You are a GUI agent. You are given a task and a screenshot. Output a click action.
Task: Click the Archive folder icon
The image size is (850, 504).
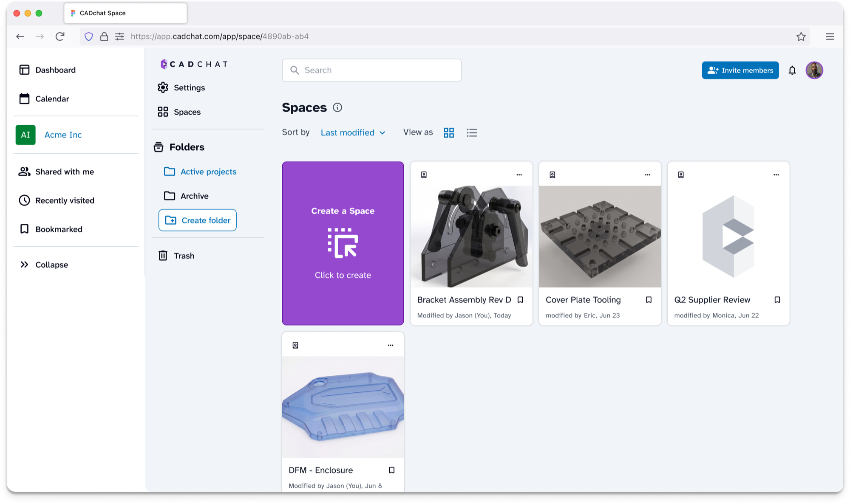[x=170, y=196]
